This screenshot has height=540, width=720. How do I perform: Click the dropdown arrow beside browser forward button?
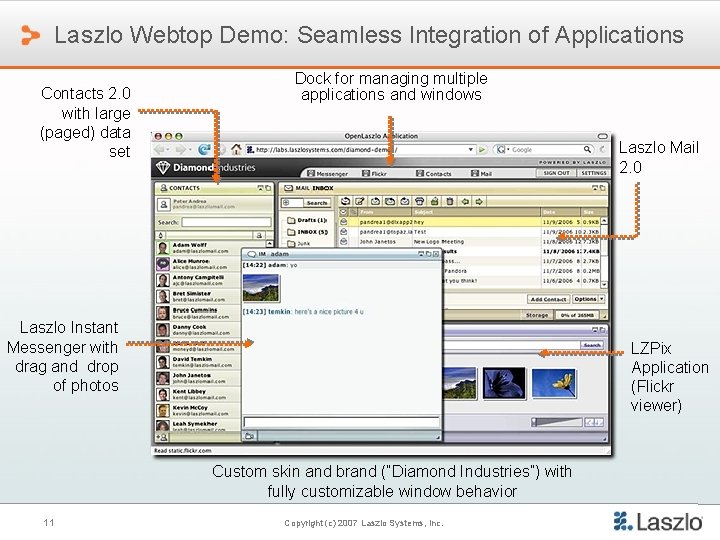pos(190,150)
